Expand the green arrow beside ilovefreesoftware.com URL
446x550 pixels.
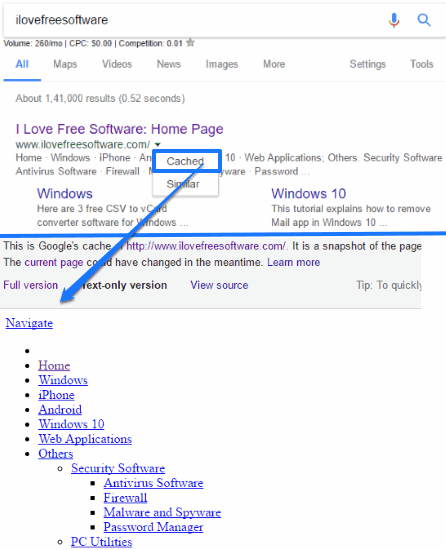tap(158, 144)
